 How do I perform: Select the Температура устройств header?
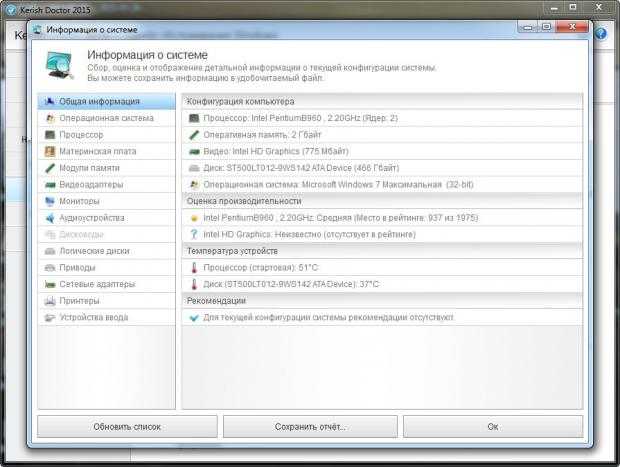point(232,251)
